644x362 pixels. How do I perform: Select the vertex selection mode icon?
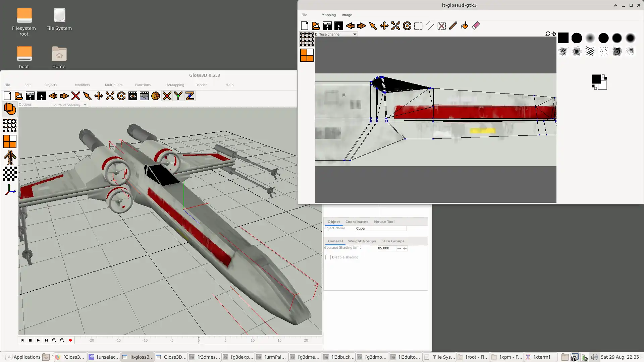(9, 126)
